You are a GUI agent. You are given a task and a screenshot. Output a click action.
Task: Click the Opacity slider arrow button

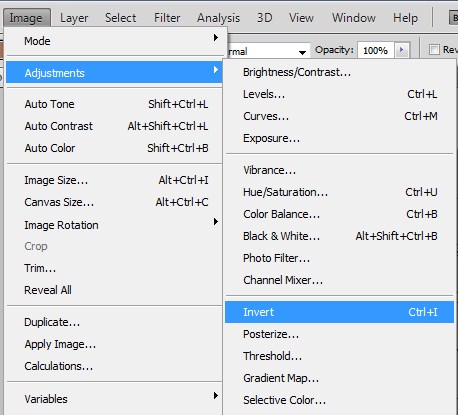[x=402, y=50]
